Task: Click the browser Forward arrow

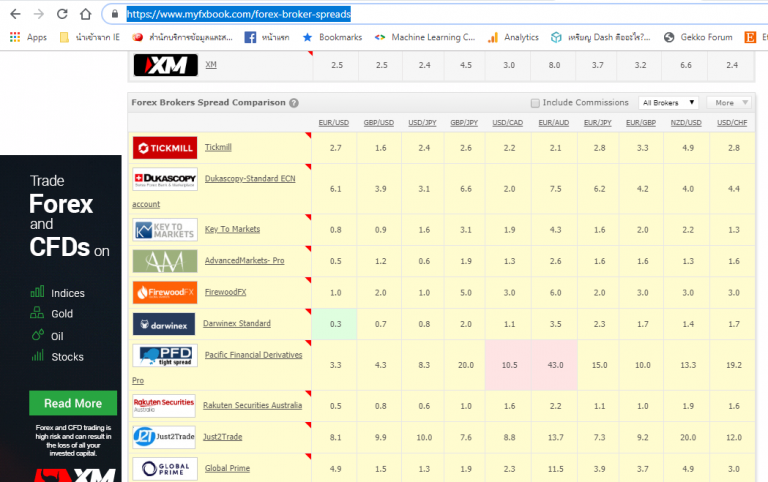Action: point(39,14)
